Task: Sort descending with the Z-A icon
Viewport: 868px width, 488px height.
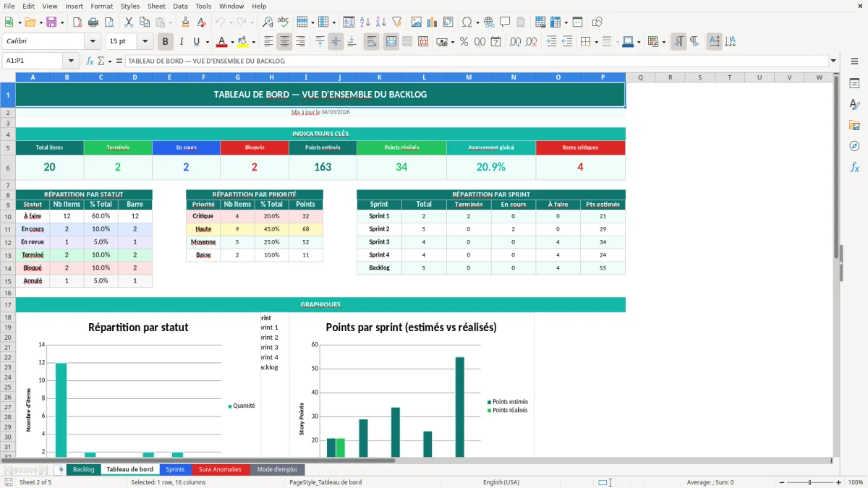Action: click(381, 22)
